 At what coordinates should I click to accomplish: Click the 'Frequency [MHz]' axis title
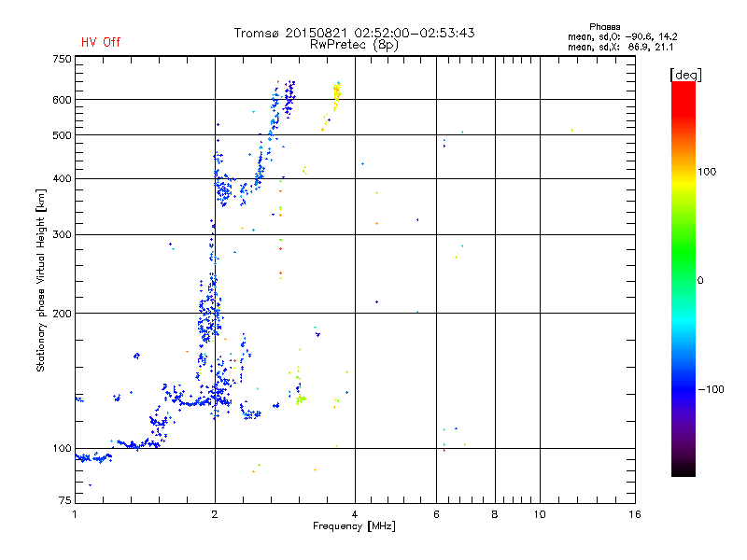pos(354,526)
